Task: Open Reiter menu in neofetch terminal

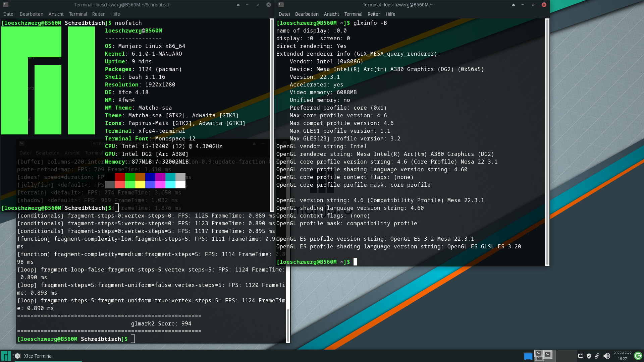Action: (x=98, y=14)
